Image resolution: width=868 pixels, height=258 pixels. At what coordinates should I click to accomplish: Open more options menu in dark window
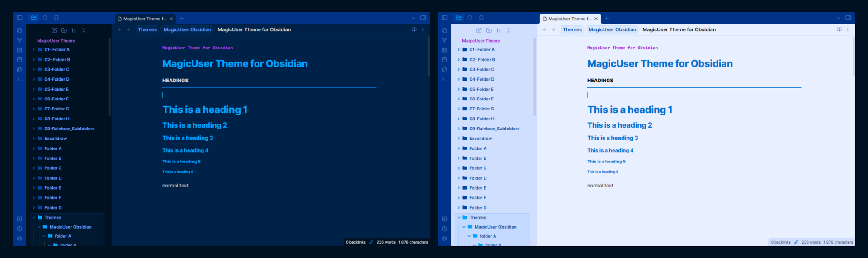tap(423, 29)
